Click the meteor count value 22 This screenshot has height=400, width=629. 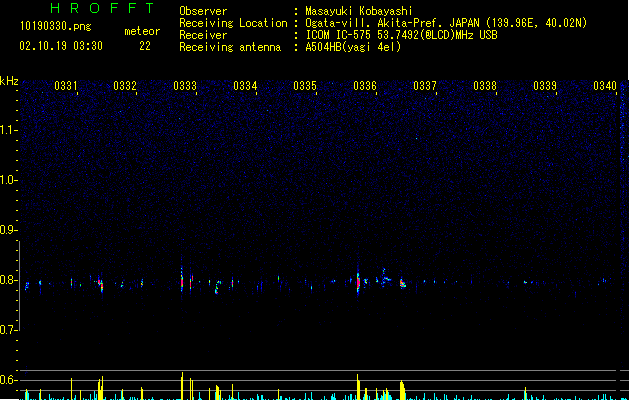click(x=145, y=46)
